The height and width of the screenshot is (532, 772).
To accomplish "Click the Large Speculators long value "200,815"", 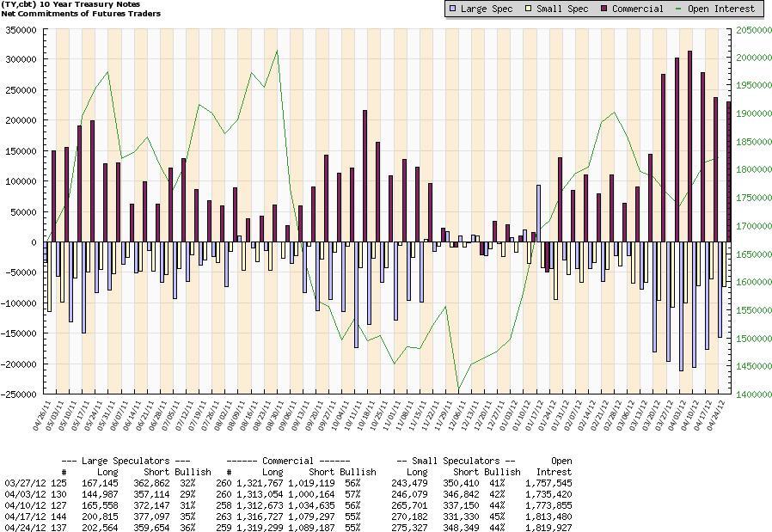I will (101, 517).
